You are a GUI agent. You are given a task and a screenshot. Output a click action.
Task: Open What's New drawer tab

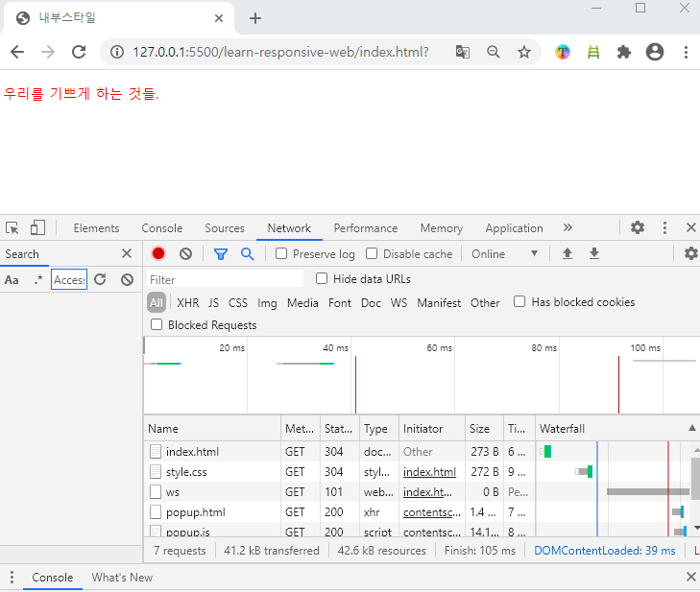[x=122, y=578]
